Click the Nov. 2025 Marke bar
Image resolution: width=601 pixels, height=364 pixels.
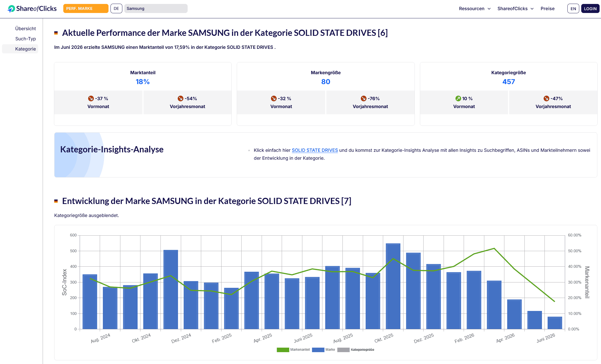pos(413,291)
